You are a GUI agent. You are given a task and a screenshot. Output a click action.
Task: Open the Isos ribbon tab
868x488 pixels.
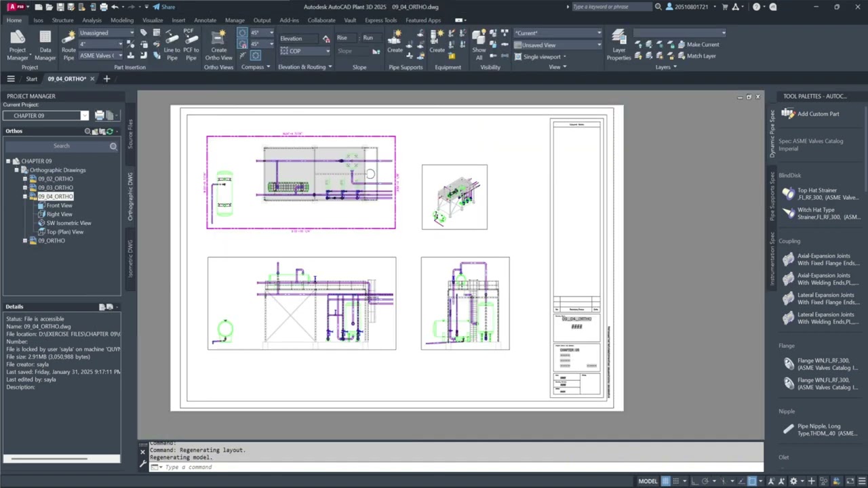coord(38,20)
